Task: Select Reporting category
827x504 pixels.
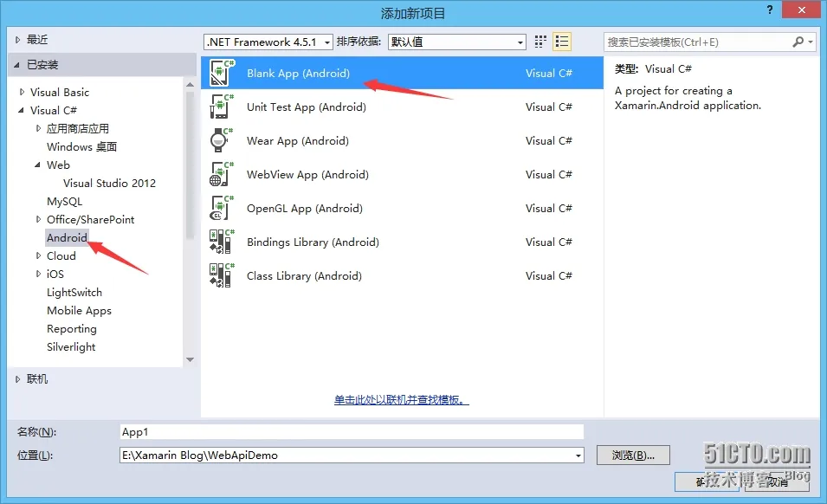Action: (x=72, y=328)
